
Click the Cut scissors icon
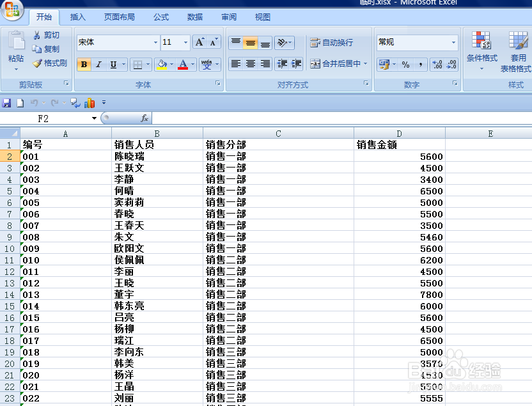[x=36, y=35]
